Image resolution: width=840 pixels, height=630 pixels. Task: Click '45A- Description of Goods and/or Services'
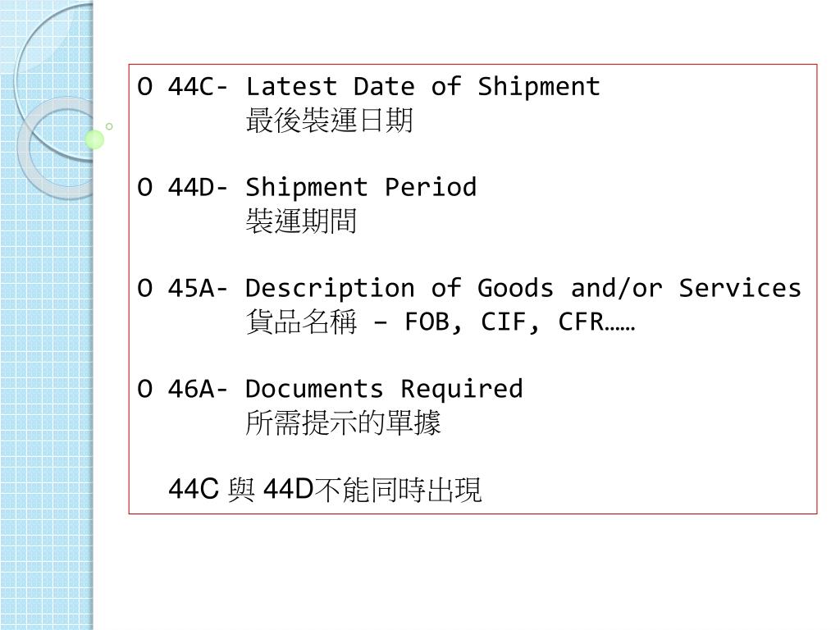click(484, 288)
